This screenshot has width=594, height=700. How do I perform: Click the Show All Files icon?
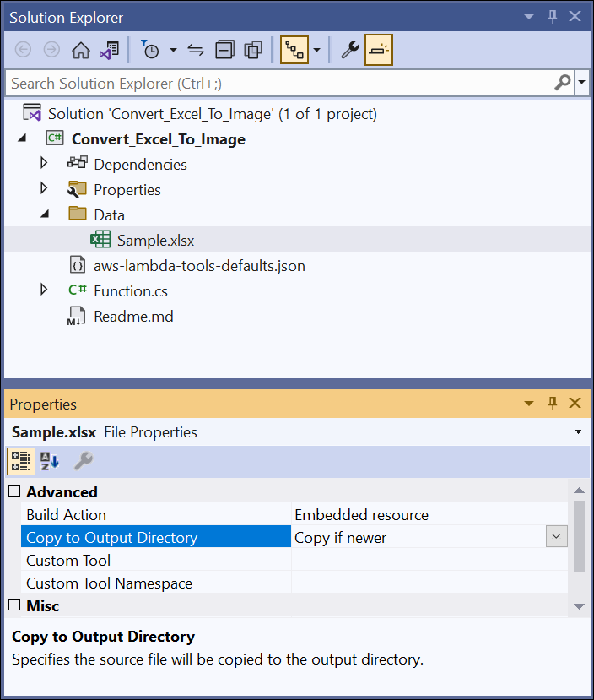point(253,51)
